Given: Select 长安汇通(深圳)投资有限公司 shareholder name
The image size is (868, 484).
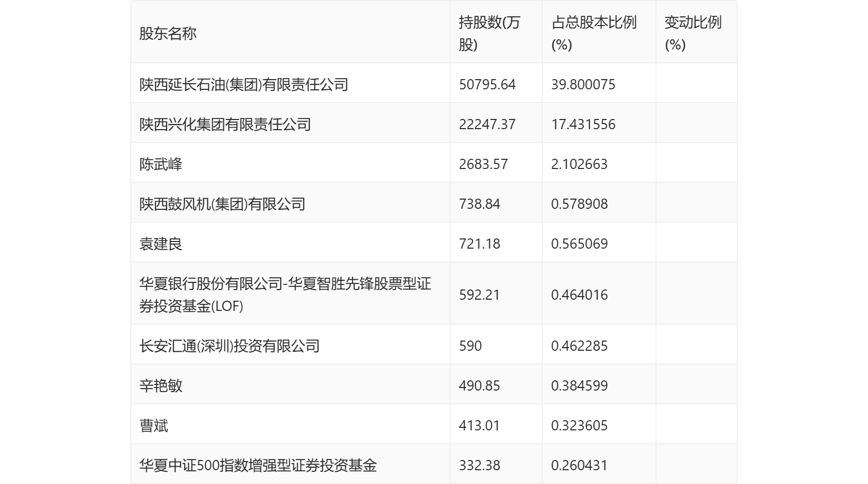Looking at the screenshot, I should [229, 346].
